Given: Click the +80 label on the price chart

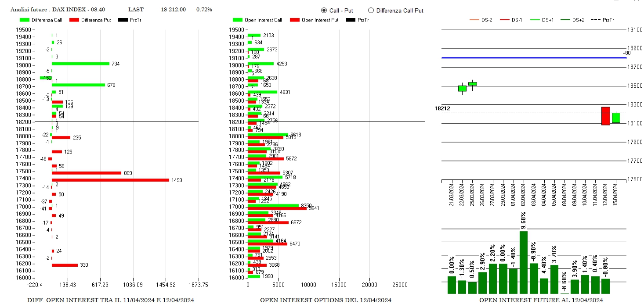Looking at the screenshot, I should pyautogui.click(x=626, y=54).
